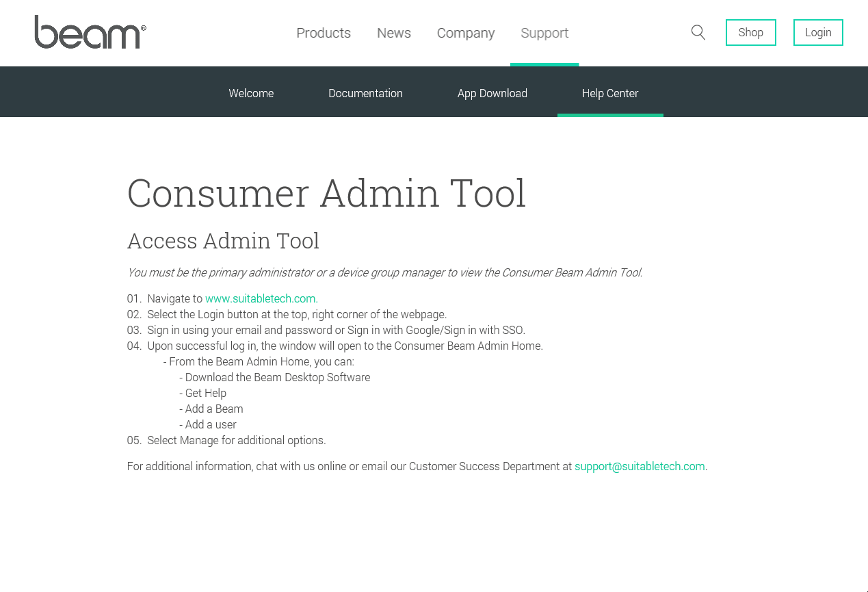Click the Access Admin Tool subheading
Image resolution: width=868 pixels, height=592 pixels.
[x=223, y=241]
